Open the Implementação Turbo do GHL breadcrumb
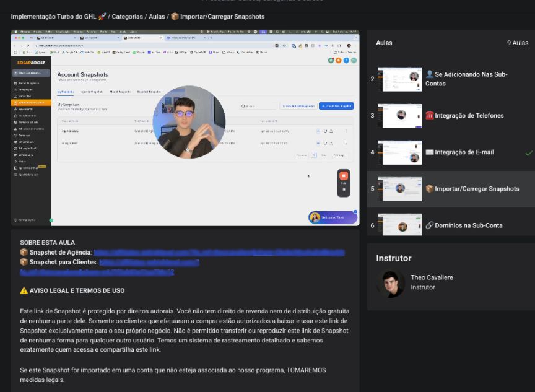 coord(58,17)
